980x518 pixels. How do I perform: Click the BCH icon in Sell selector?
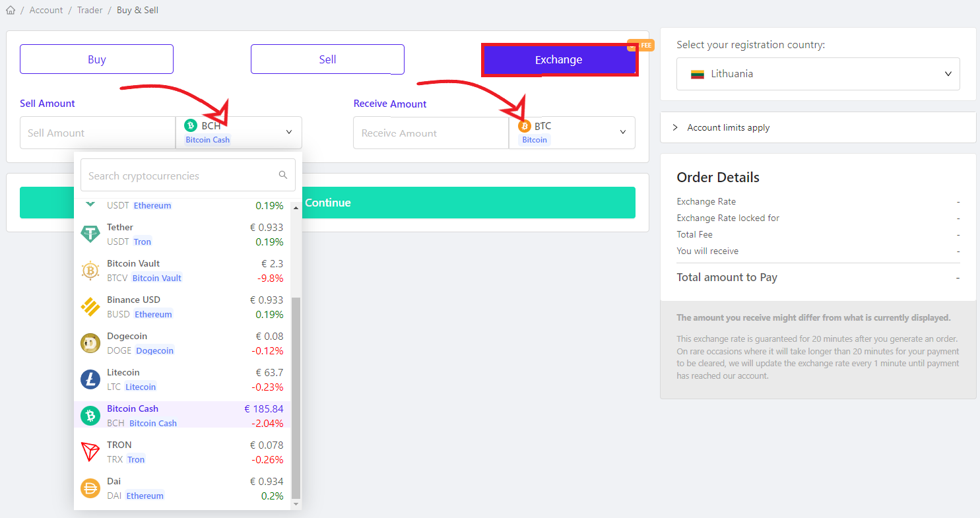(191, 125)
